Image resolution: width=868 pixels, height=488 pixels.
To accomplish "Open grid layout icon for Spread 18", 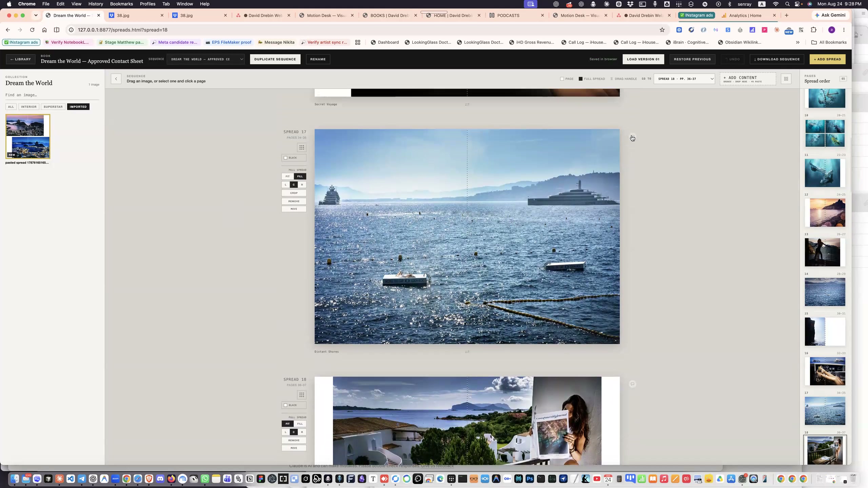I will click(301, 395).
